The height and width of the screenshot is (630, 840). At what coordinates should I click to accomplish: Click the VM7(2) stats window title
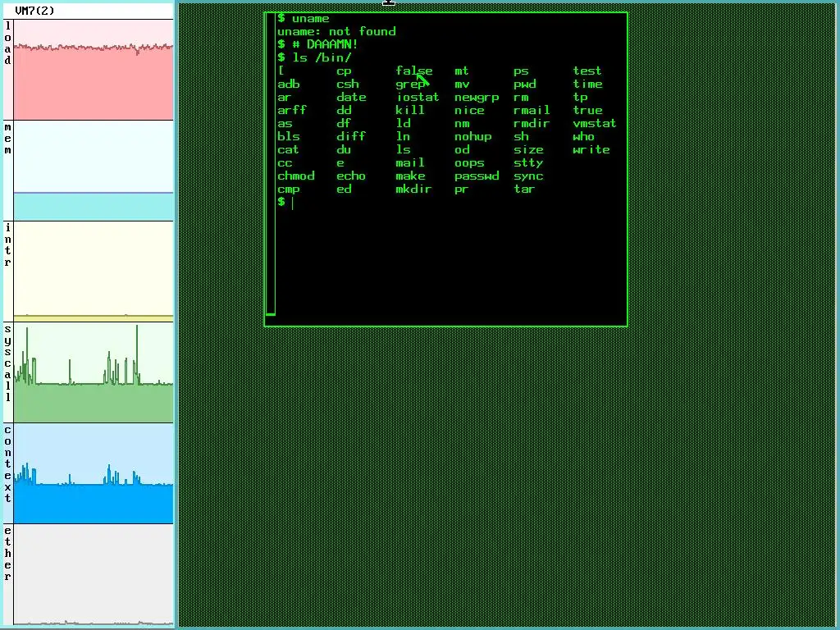34,11
